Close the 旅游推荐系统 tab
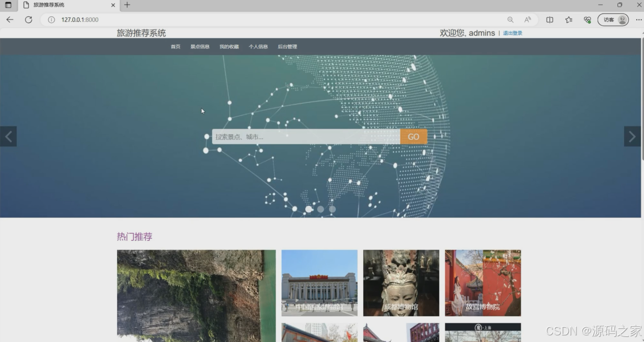644x342 pixels. [x=113, y=5]
